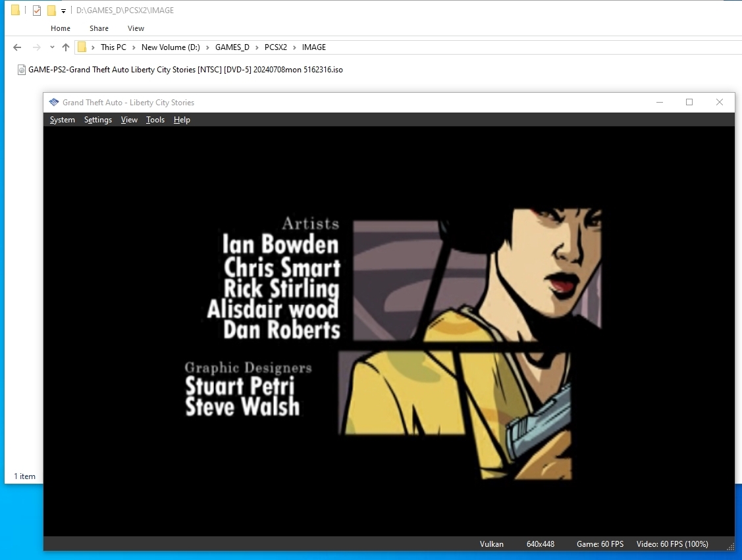Maximize the Grand Theft Auto window
The image size is (742, 560).
click(x=689, y=102)
